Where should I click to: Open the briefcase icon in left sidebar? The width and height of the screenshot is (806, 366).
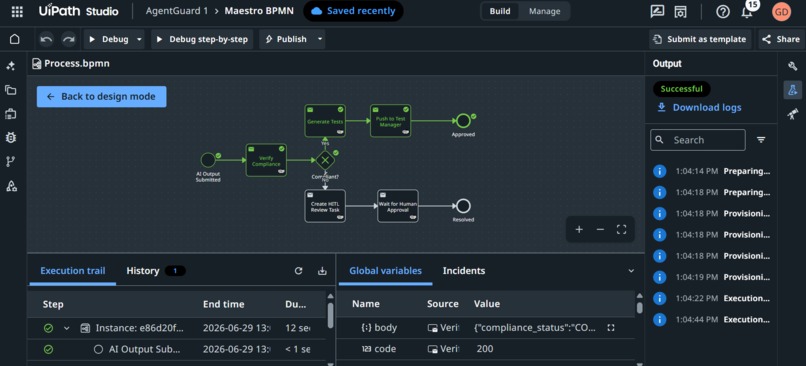click(10, 114)
